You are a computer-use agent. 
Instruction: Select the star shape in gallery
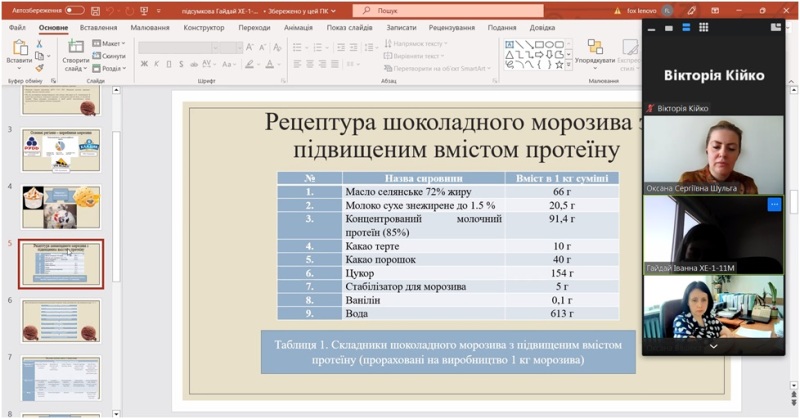click(x=559, y=65)
